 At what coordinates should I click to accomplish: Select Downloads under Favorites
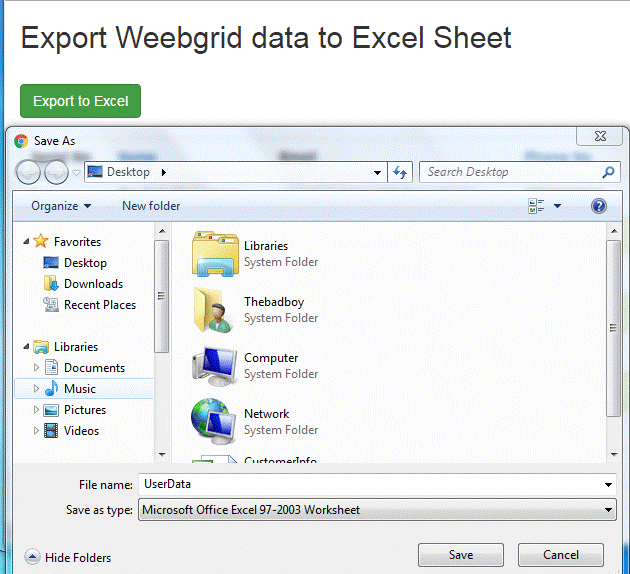(82, 284)
